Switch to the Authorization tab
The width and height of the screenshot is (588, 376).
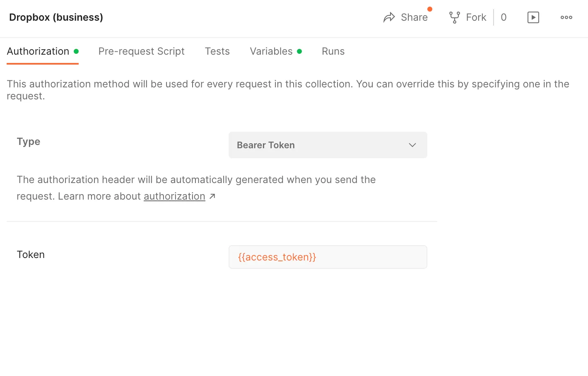43,51
